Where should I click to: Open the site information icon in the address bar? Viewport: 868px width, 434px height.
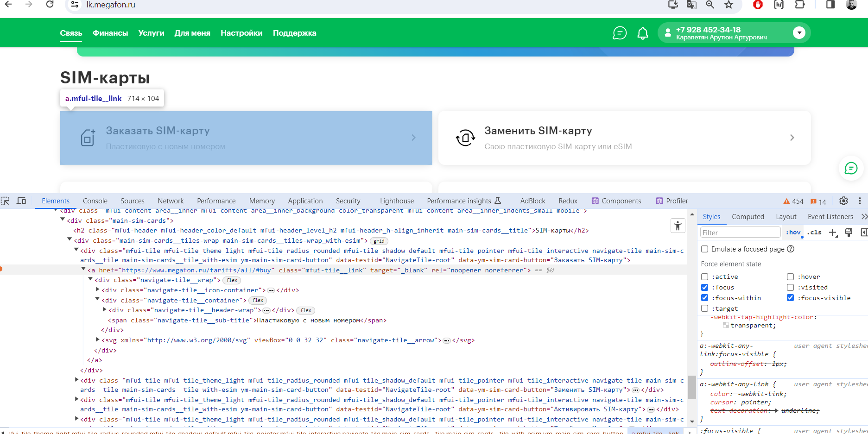(x=75, y=5)
